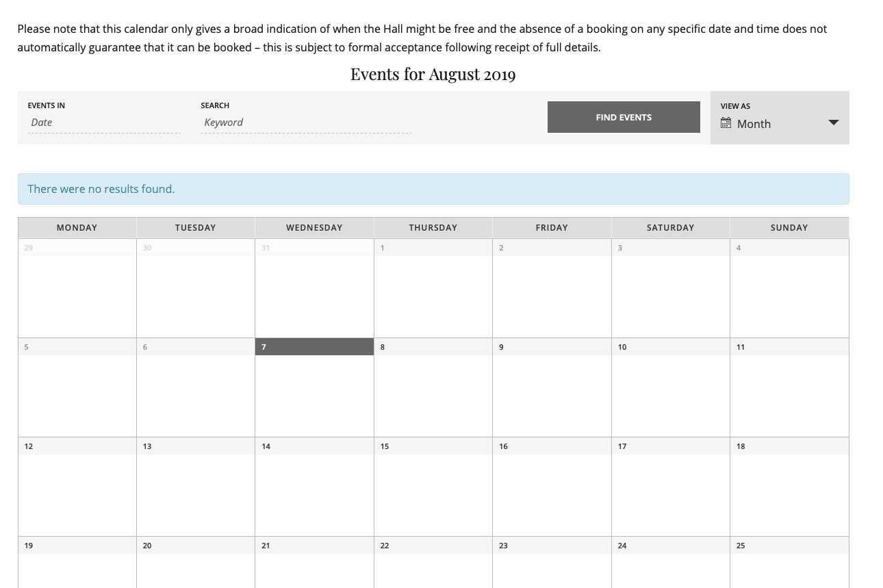
Task: Pick Sunday August 18 cell
Action: click(x=789, y=486)
